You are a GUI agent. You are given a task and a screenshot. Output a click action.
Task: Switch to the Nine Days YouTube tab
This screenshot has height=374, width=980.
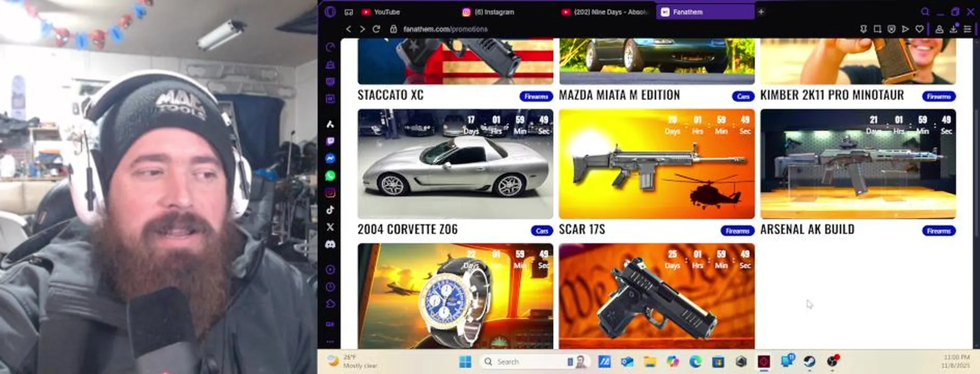click(x=606, y=12)
